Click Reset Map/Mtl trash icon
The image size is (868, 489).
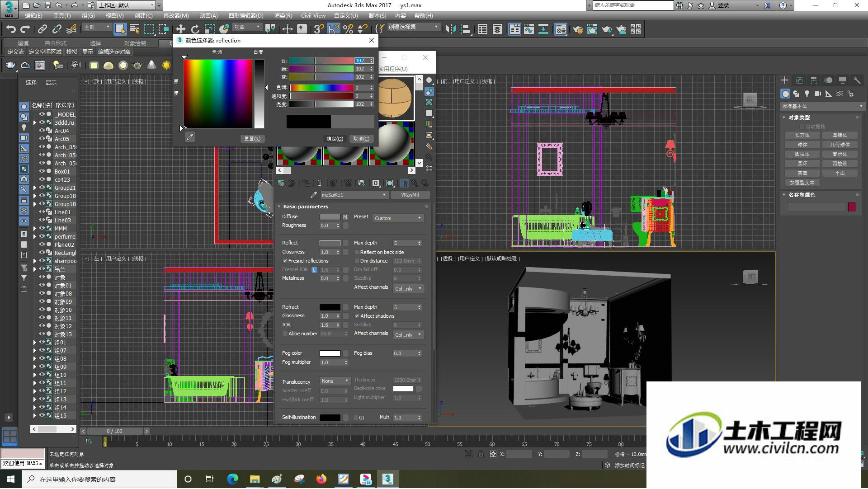320,183
